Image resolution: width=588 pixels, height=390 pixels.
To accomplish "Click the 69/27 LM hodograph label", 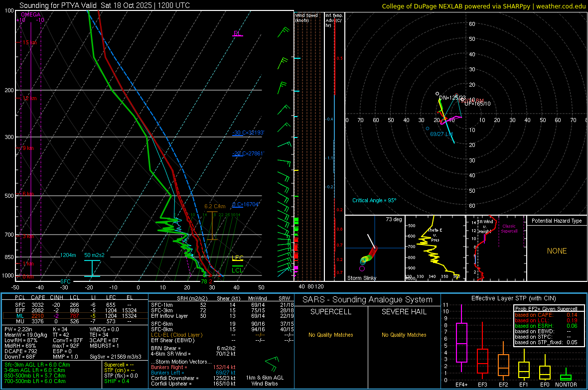I will point(441,134).
